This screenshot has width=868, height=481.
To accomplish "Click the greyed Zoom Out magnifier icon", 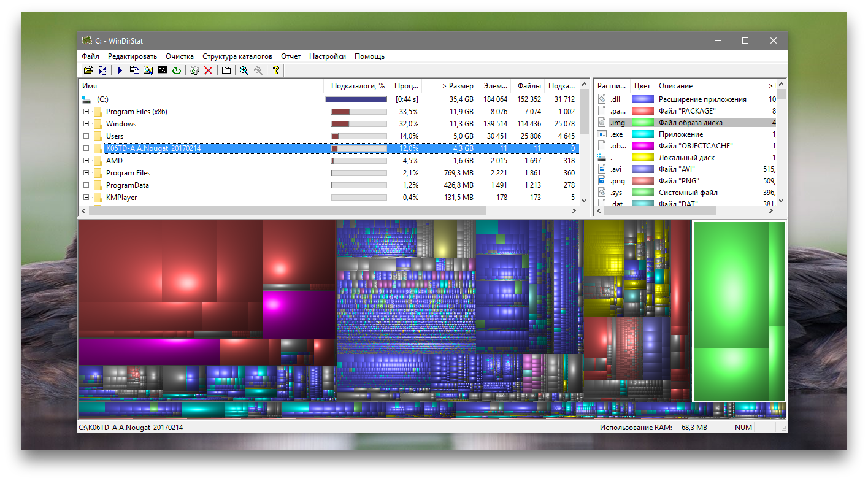I will (258, 71).
